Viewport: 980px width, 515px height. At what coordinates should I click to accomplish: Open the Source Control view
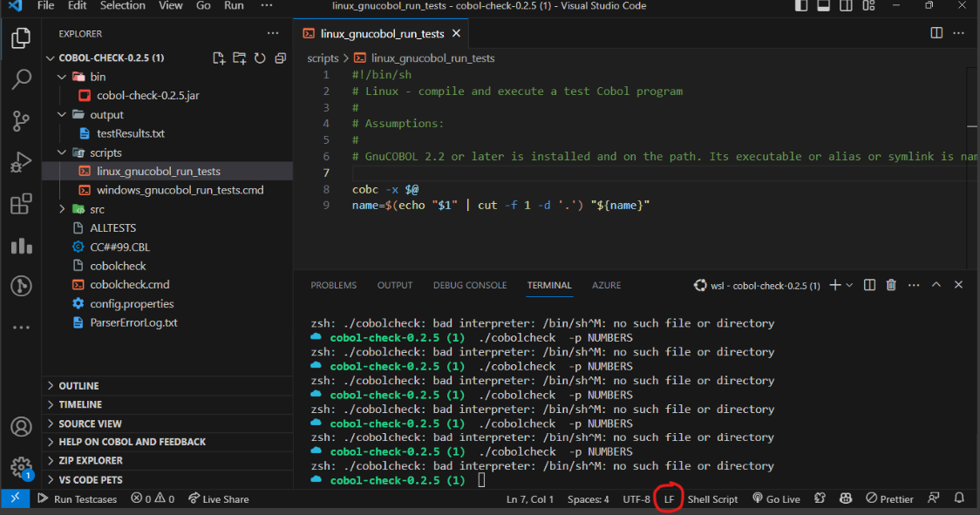(x=21, y=121)
